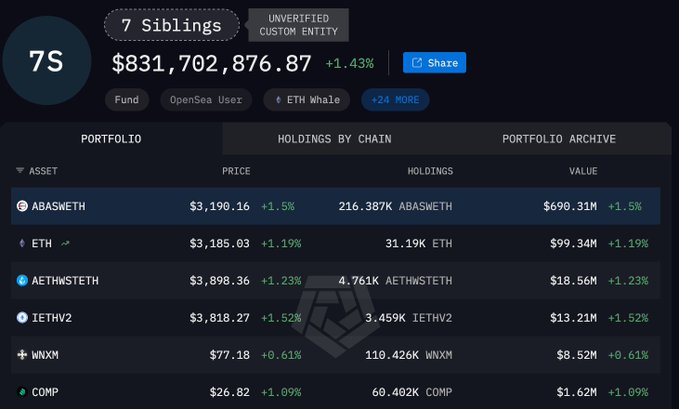Click the AETHWSTETH token icon
This screenshot has width=679, height=409.
pyautogui.click(x=22, y=281)
